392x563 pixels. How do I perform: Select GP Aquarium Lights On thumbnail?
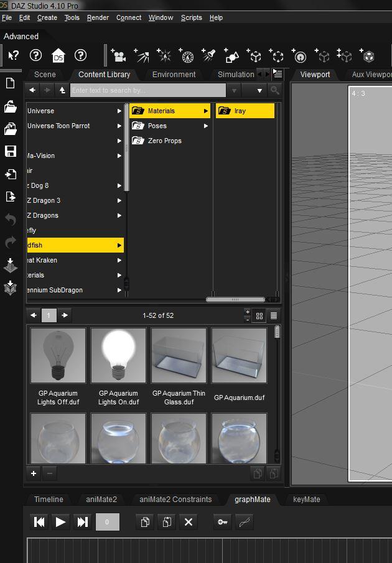pos(118,355)
